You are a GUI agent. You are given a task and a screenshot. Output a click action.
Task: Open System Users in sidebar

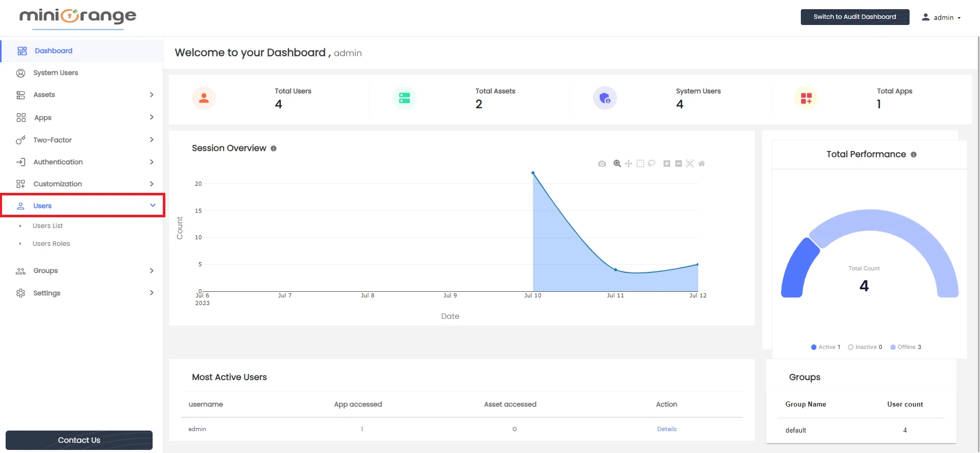(x=55, y=73)
